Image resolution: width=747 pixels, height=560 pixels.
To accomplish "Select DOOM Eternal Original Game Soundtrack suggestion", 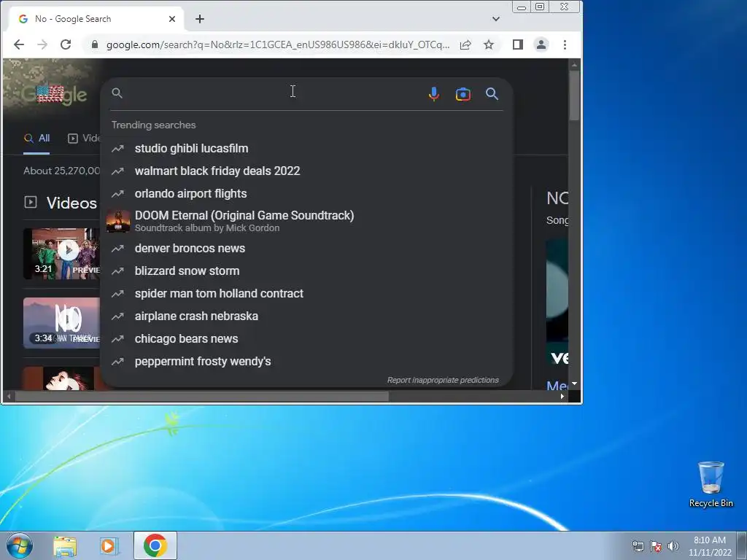I will (x=306, y=221).
